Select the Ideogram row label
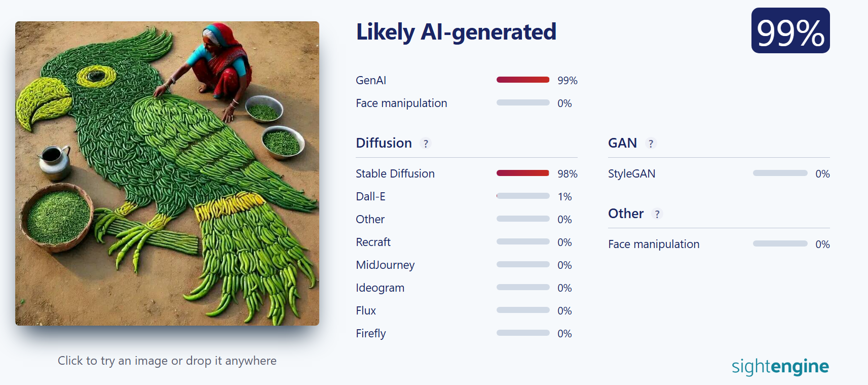This screenshot has width=868, height=385. pos(380,288)
